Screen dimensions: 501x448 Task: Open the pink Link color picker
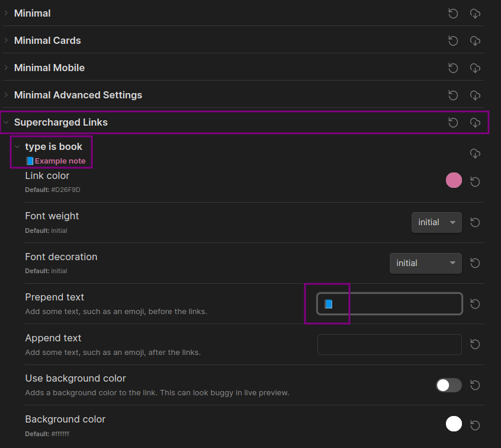(x=454, y=180)
